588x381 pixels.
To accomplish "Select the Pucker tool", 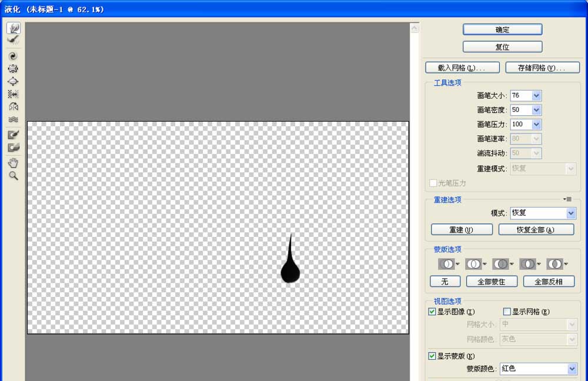I will pos(13,69).
